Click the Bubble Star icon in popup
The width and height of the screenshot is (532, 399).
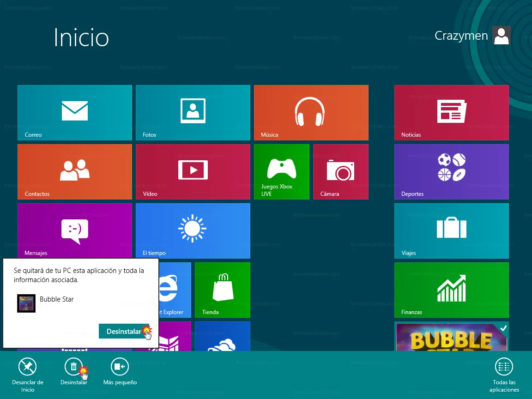tap(26, 303)
